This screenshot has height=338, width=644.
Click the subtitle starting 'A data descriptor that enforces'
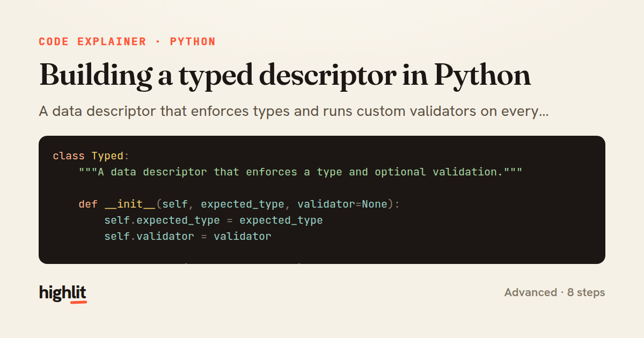click(x=294, y=112)
